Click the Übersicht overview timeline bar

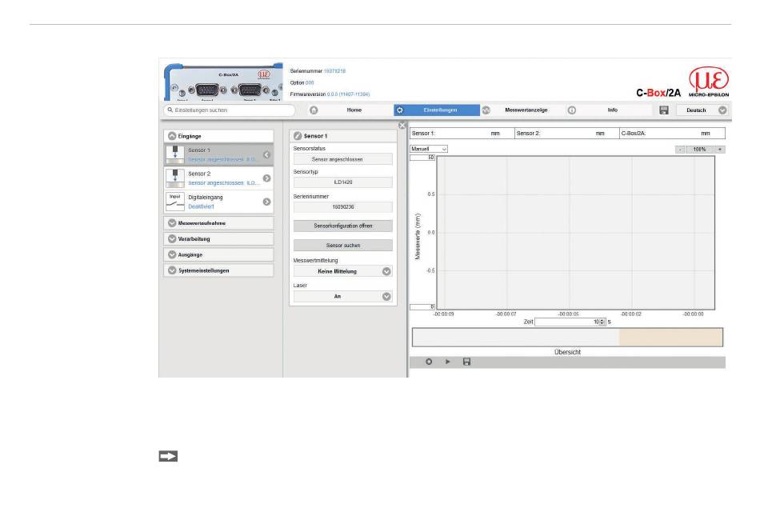click(x=566, y=337)
